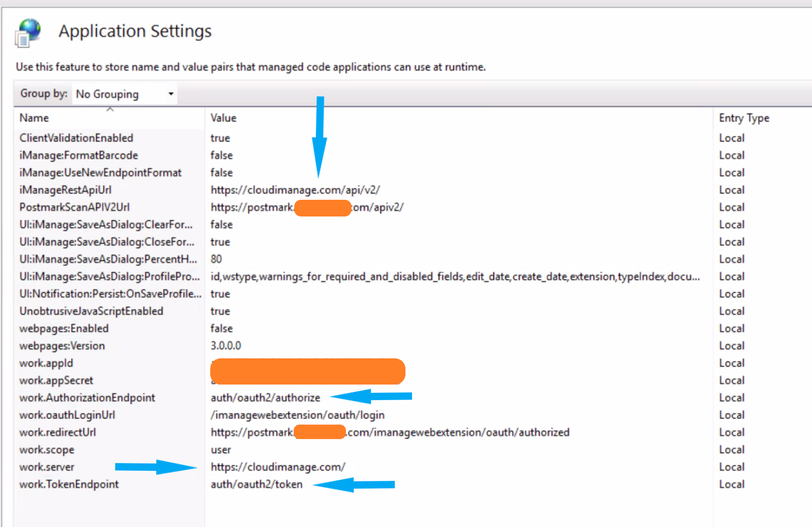Select the work.oauthLoginUrl entry
Viewport: 812px width, 527px height.
click(x=67, y=415)
